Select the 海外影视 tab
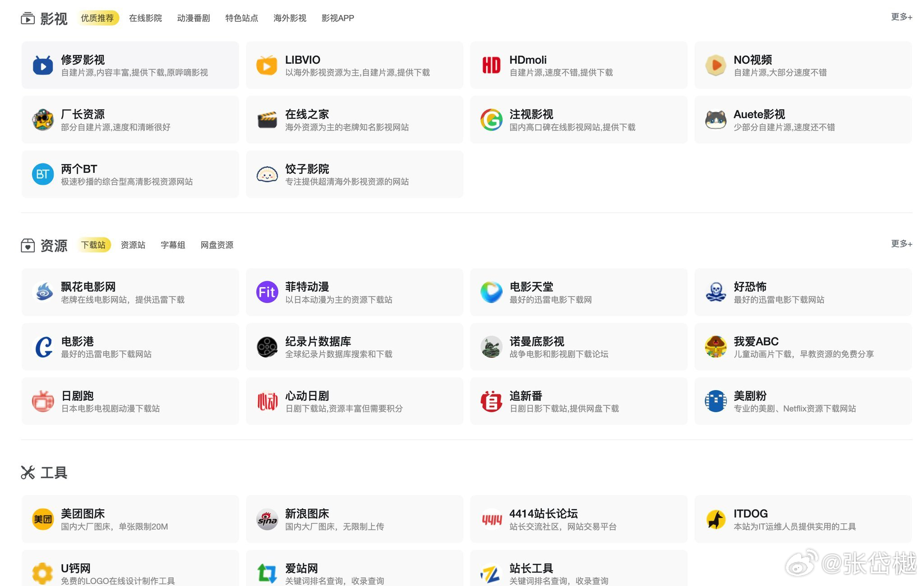This screenshot has width=924, height=586. pyautogui.click(x=290, y=18)
